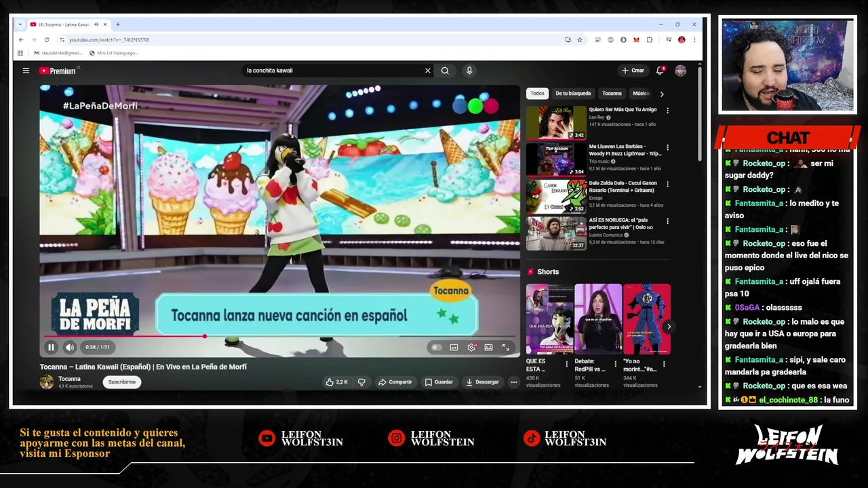Open the tab search dropdown arrow
868x488 pixels.
point(20,24)
